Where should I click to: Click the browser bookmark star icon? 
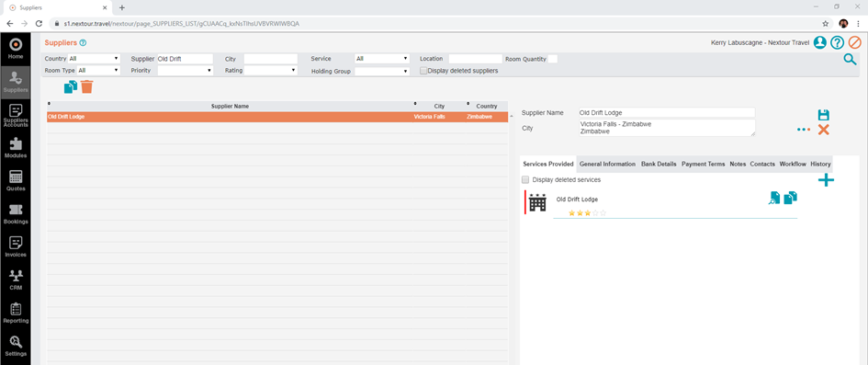[826, 24]
